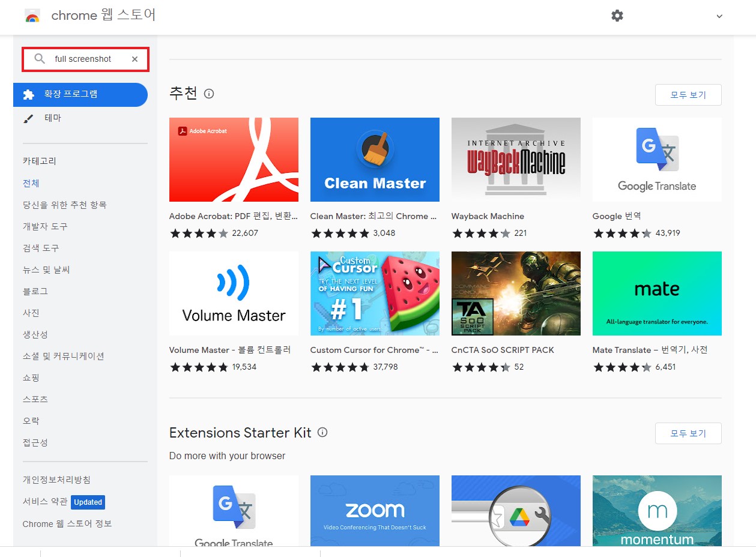Click the Chrome Web Store rainbow logo
Image resolution: width=756 pixels, height=557 pixels.
tap(32, 16)
